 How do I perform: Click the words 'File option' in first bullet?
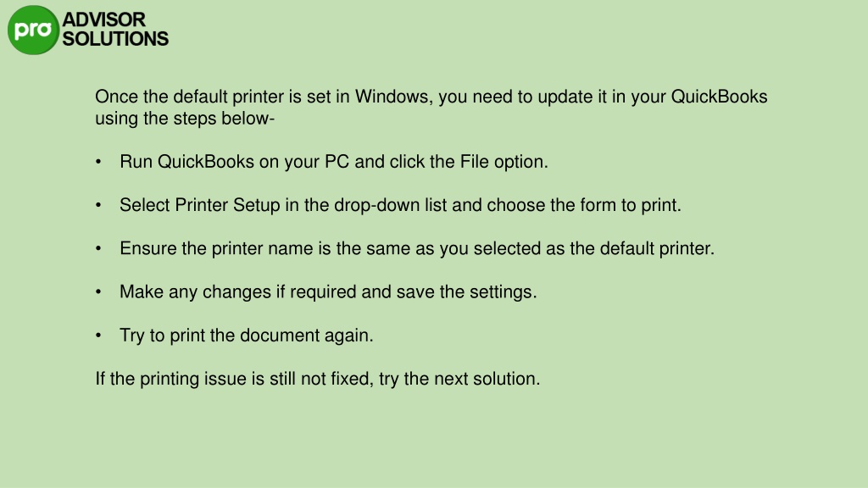point(504,162)
